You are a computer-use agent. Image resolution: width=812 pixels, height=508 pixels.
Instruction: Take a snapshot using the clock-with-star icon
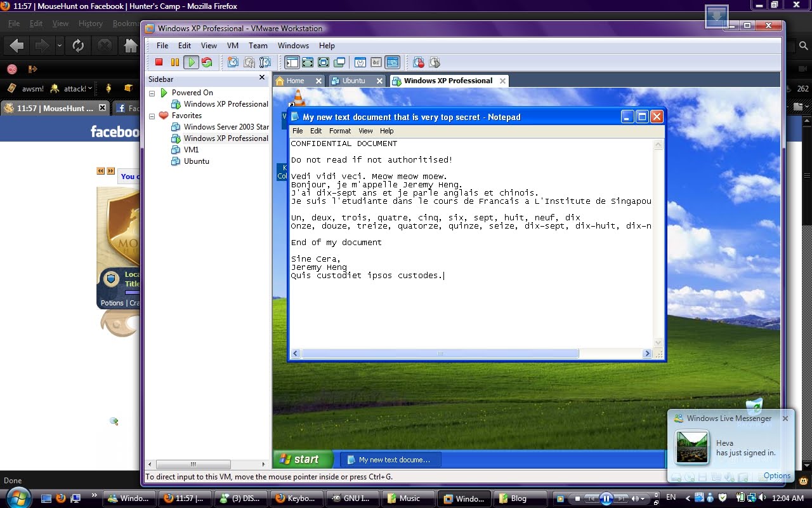point(233,62)
